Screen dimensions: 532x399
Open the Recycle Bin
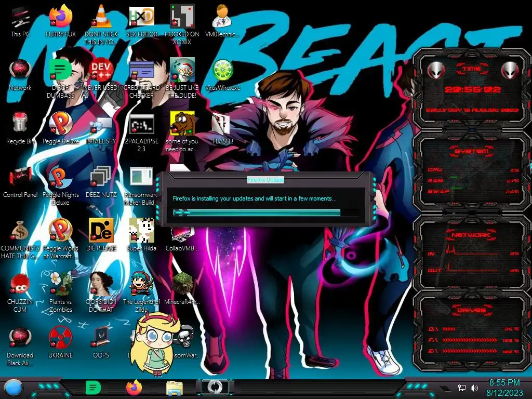(20, 123)
